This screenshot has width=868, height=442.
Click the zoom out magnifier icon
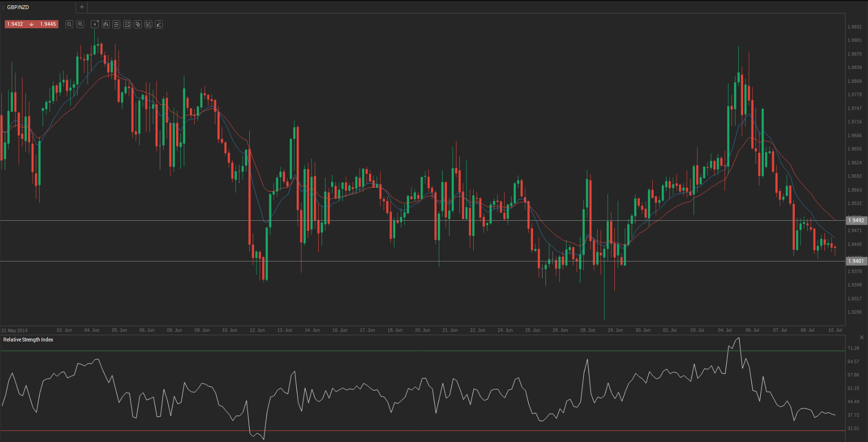(x=69, y=24)
